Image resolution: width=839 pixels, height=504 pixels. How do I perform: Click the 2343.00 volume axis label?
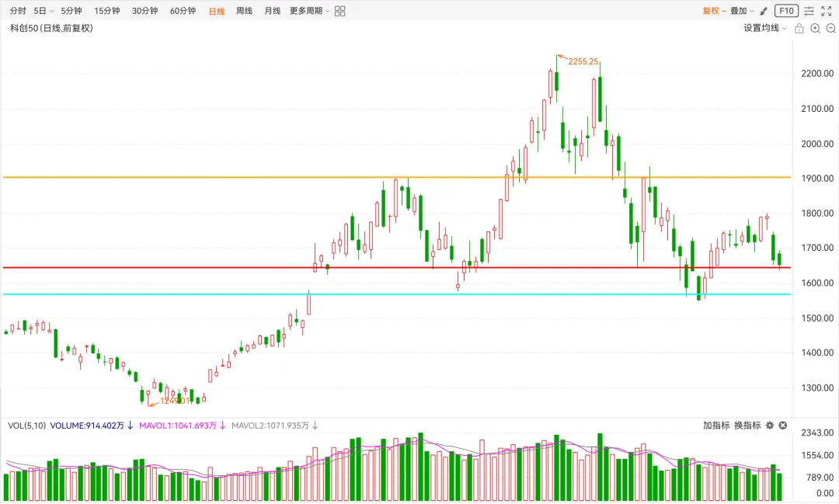pos(817,433)
